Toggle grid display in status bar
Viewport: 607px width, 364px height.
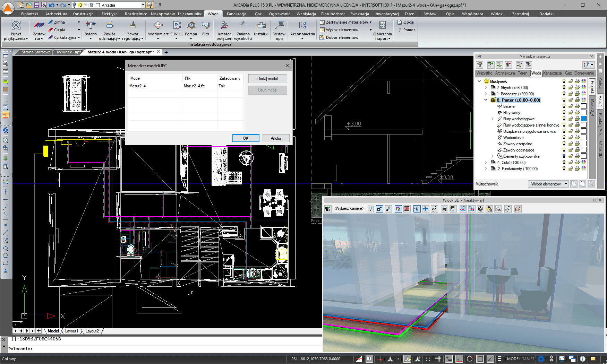point(438,359)
